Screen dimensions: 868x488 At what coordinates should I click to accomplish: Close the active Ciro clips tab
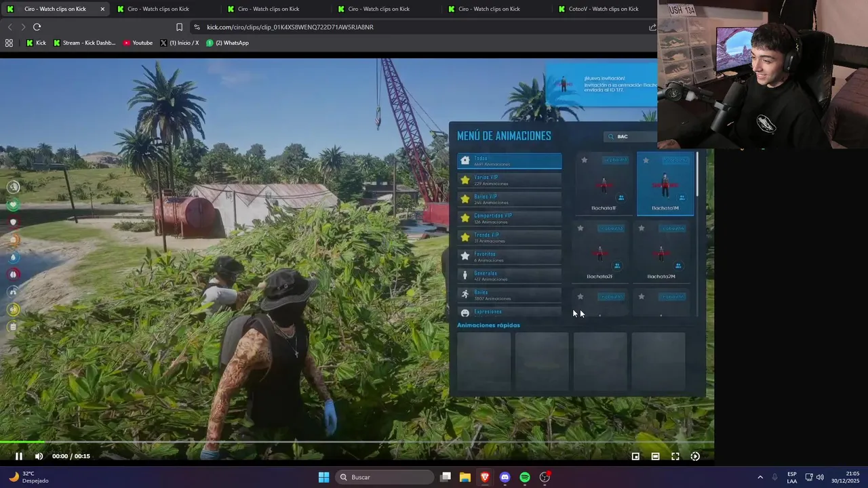click(102, 9)
